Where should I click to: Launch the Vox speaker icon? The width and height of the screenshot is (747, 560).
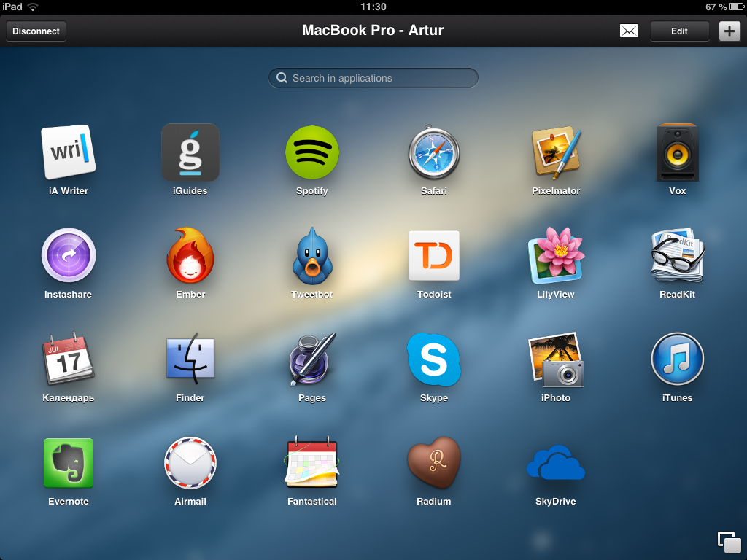(x=678, y=152)
